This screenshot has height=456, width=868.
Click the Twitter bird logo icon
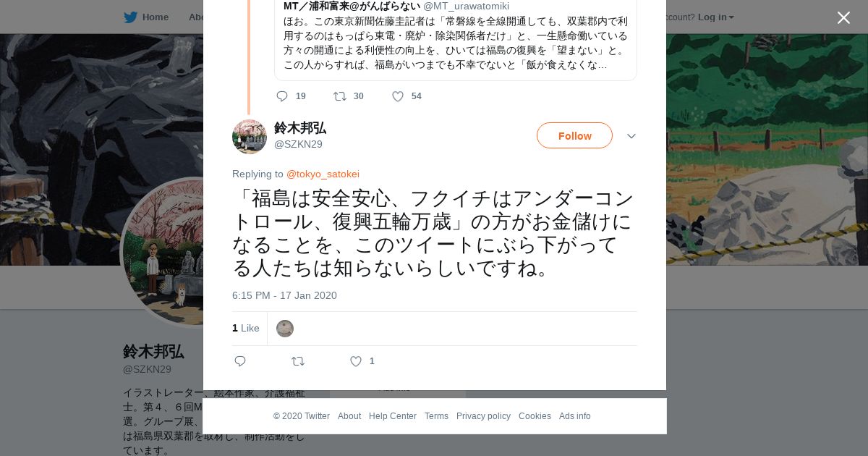coord(130,17)
